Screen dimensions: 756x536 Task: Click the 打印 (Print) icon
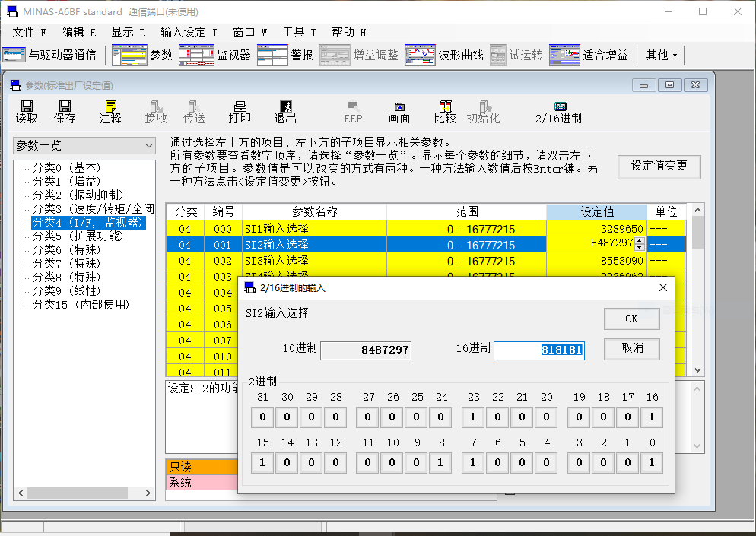point(240,111)
